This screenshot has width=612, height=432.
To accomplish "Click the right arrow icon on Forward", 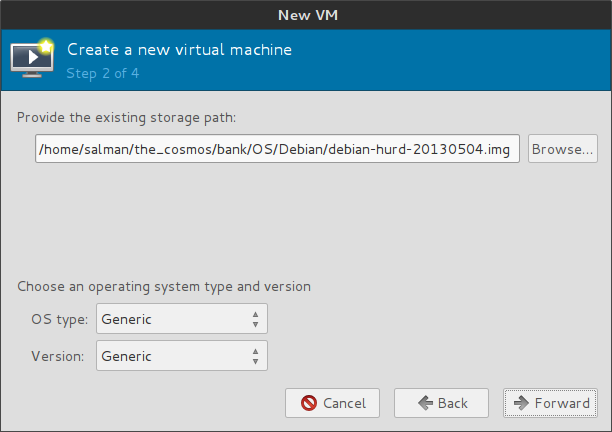I will [521, 403].
